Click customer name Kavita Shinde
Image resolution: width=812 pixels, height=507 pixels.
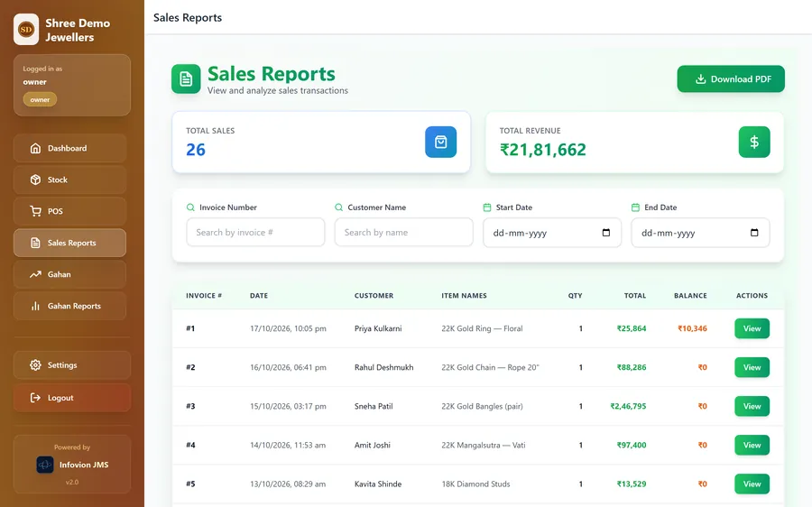(x=378, y=484)
